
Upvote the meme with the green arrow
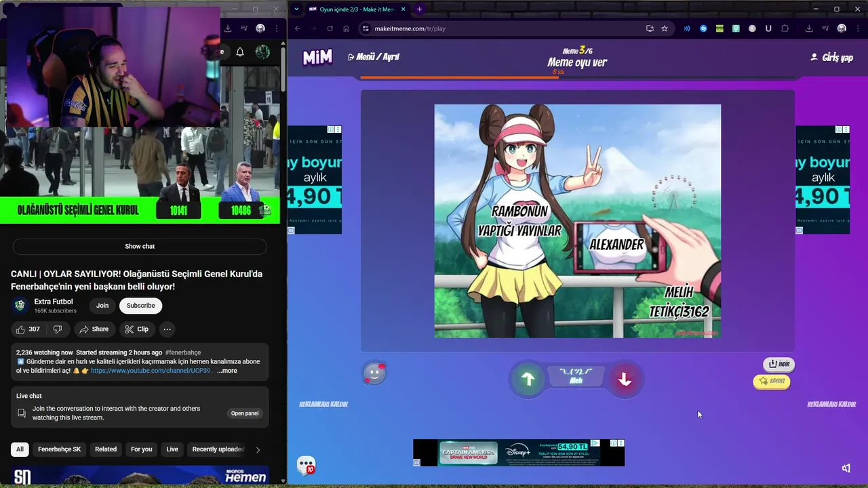pos(528,379)
